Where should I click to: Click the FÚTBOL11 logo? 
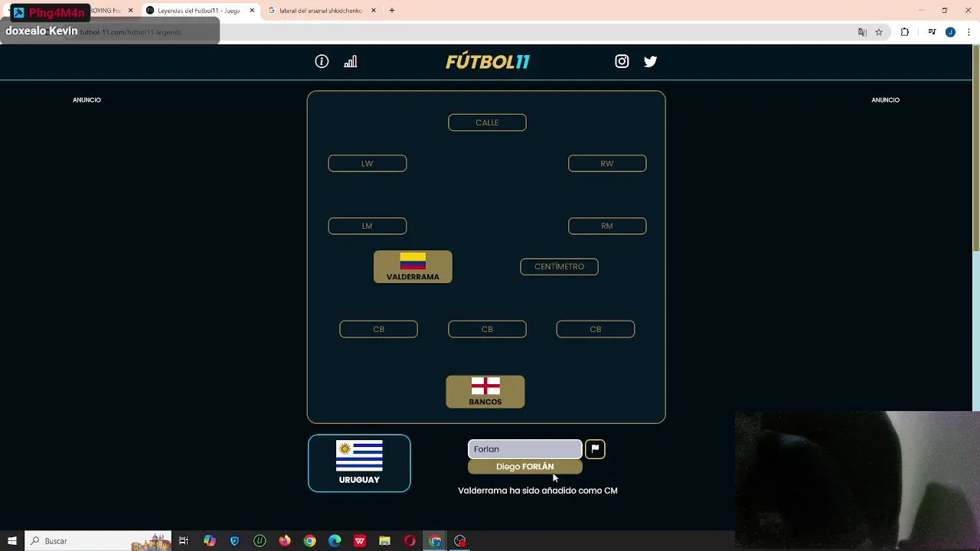[x=488, y=62]
